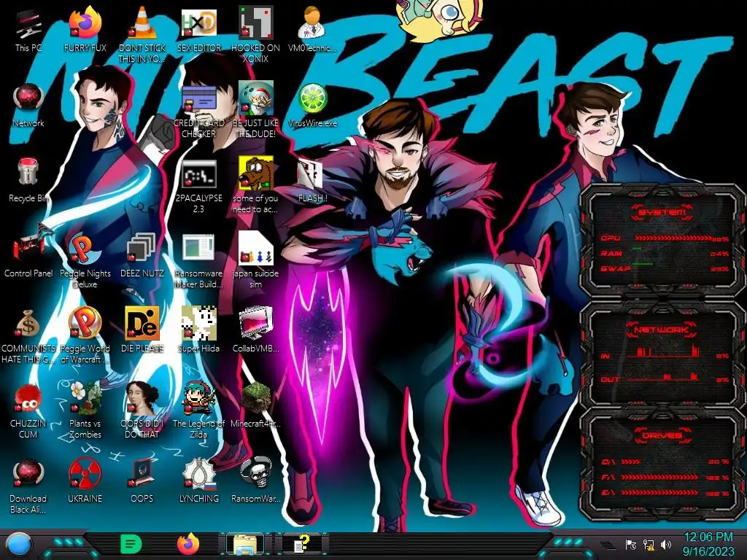Click the network OUT graph
747x560 pixels.
(665, 378)
